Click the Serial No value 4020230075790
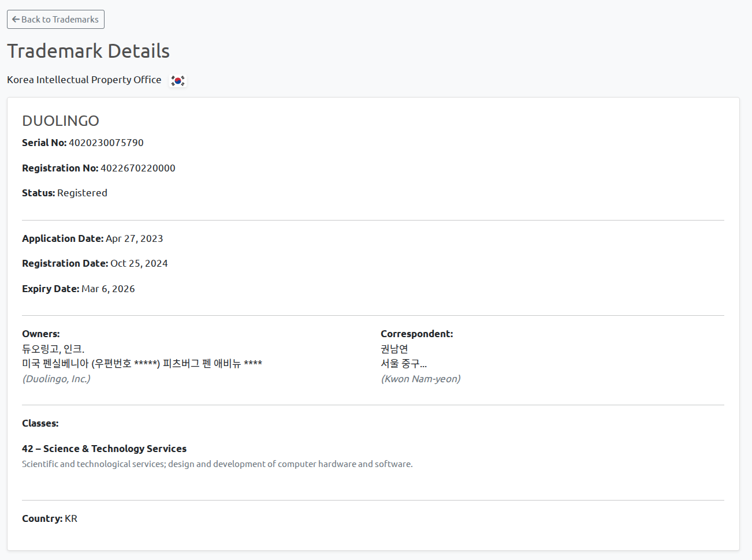The height and width of the screenshot is (560, 752). pyautogui.click(x=106, y=143)
